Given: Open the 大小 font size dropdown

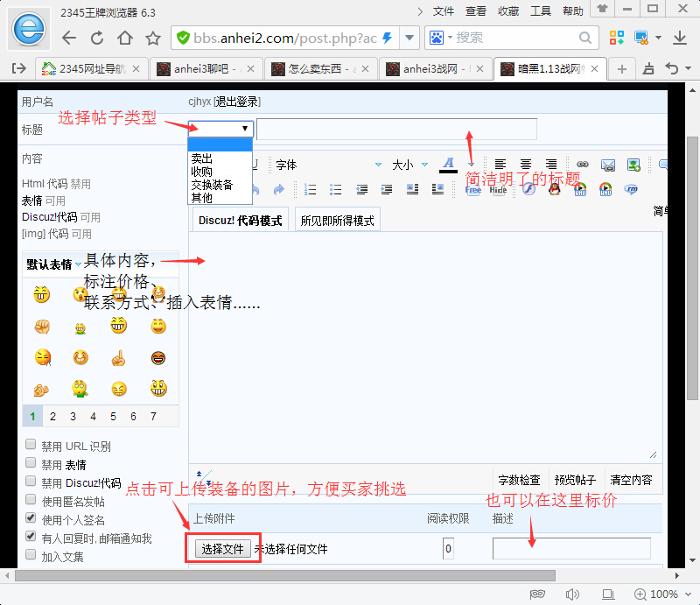Looking at the screenshot, I should click(409, 165).
